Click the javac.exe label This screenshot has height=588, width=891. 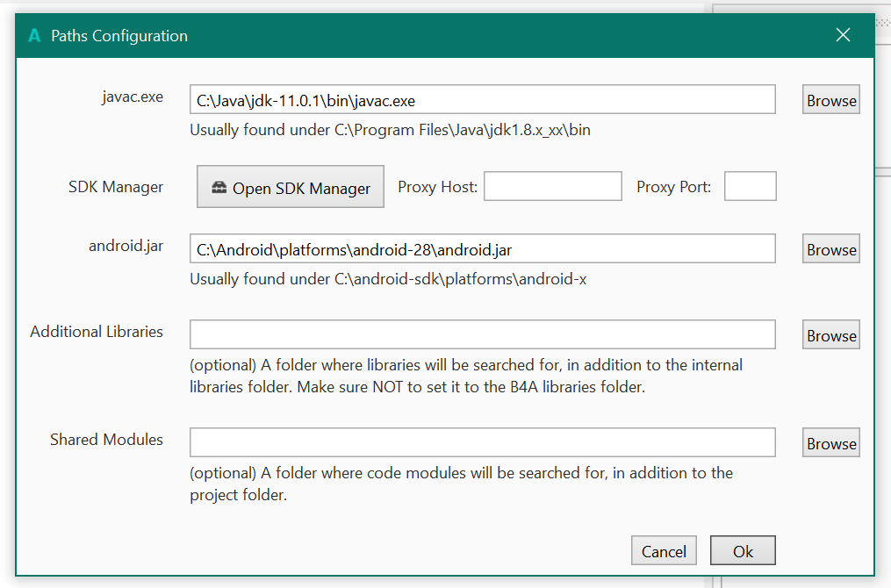click(133, 97)
